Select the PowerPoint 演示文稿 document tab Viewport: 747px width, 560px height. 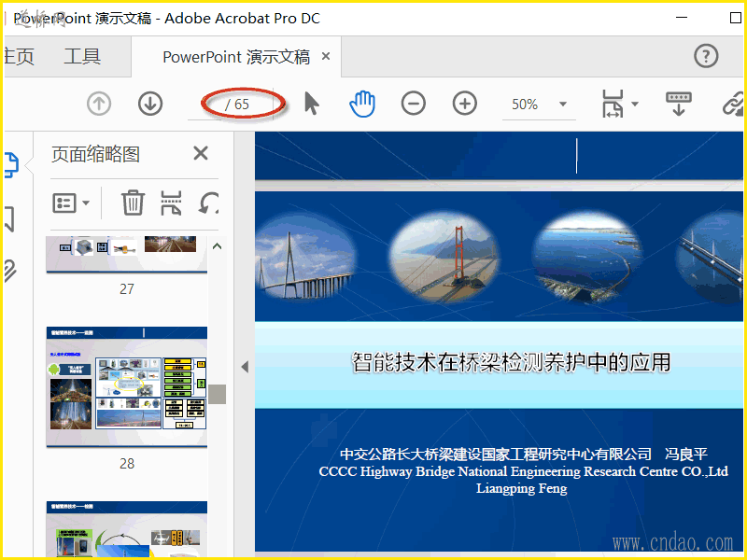(x=236, y=57)
